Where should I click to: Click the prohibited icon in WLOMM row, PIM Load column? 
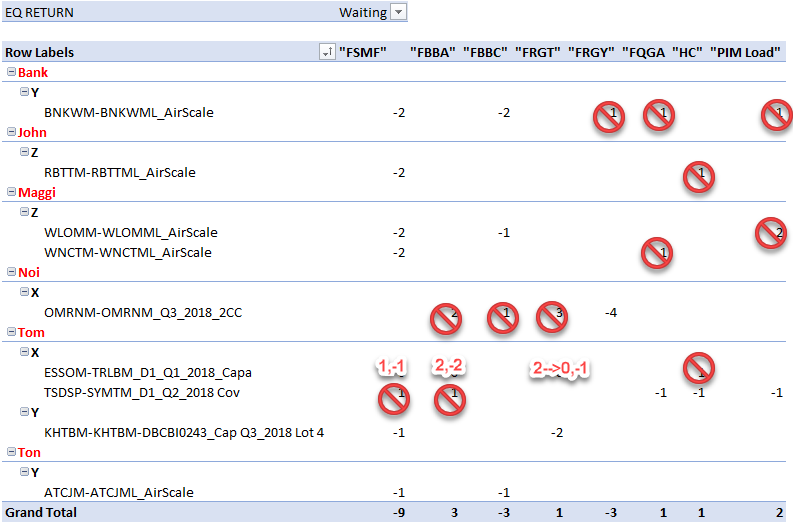pos(770,233)
